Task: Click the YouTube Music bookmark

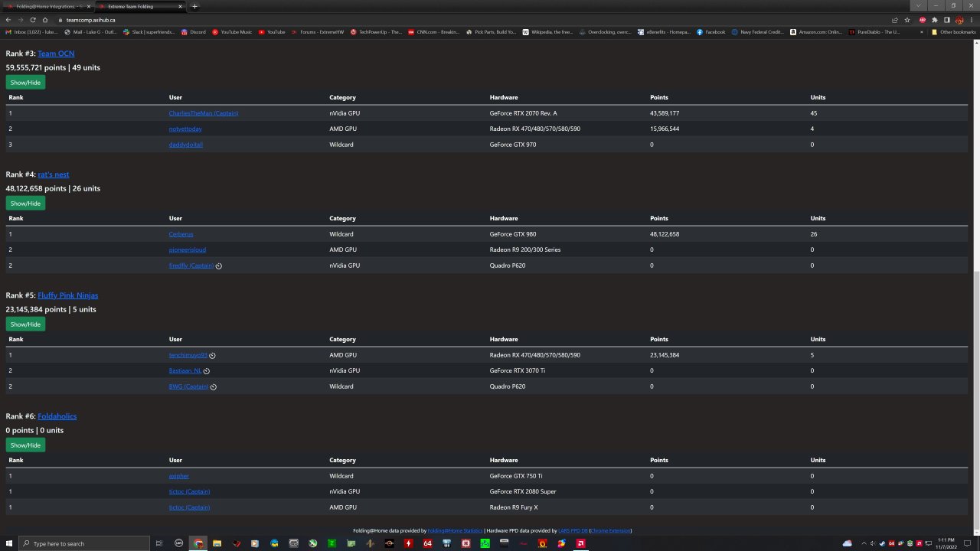Action: tap(232, 32)
